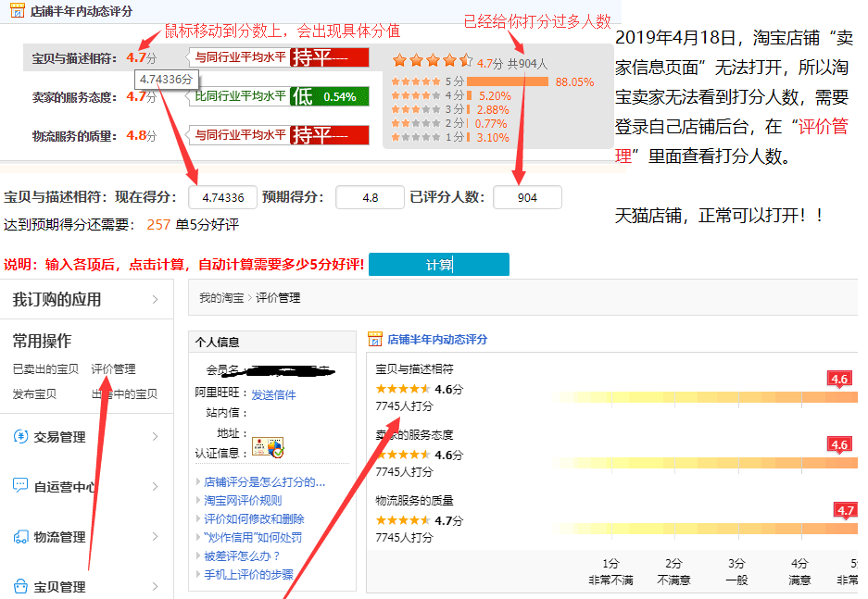Click the 常用操作 heading
The height and width of the screenshot is (599, 868).
(x=42, y=341)
